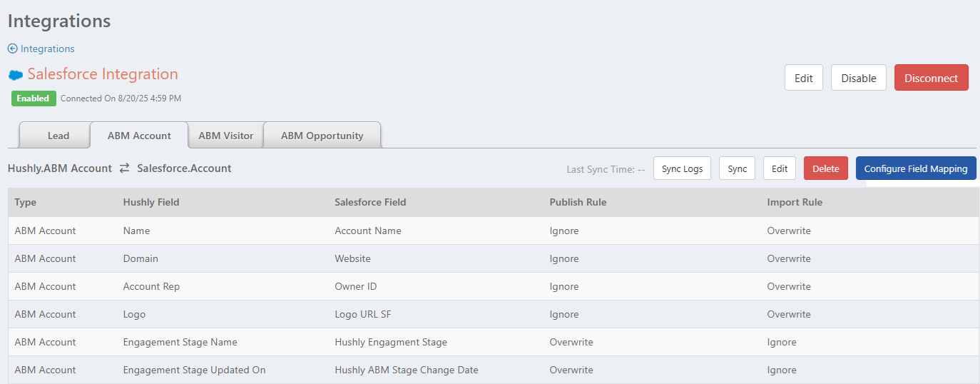Click the back arrow icon beside Integrations link
Image resolution: width=980 pixels, height=384 pixels.
click(12, 49)
